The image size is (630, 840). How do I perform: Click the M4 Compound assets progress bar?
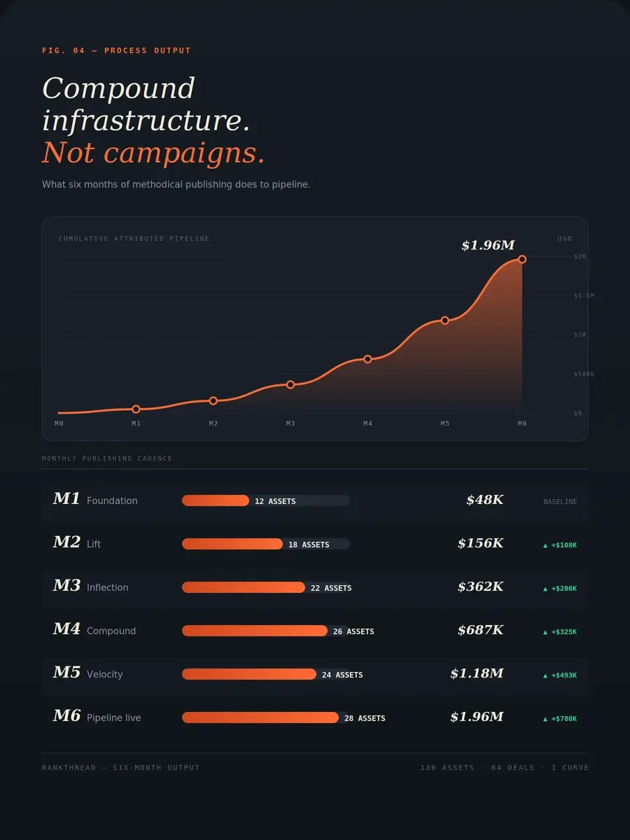click(x=266, y=631)
